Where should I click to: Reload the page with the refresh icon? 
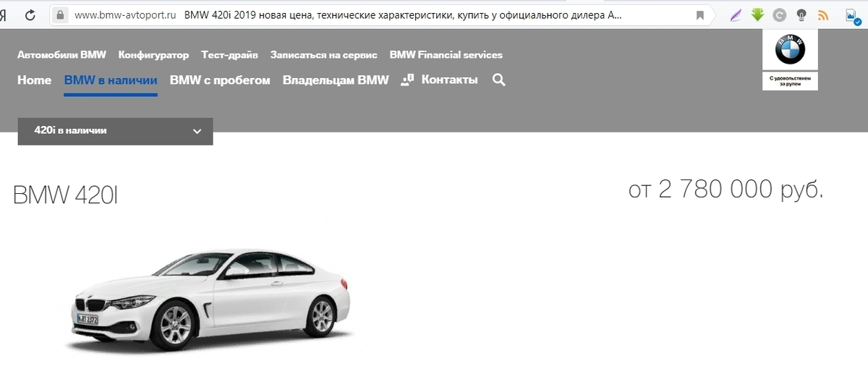click(30, 14)
